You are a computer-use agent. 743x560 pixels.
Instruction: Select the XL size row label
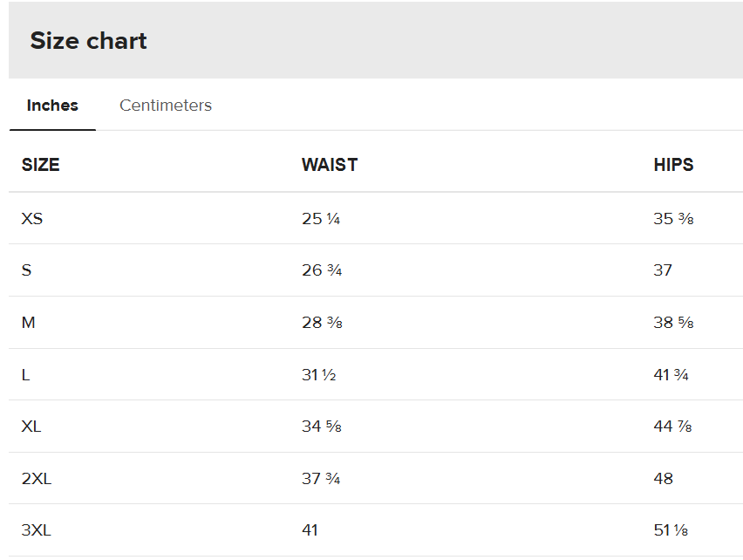pos(31,427)
